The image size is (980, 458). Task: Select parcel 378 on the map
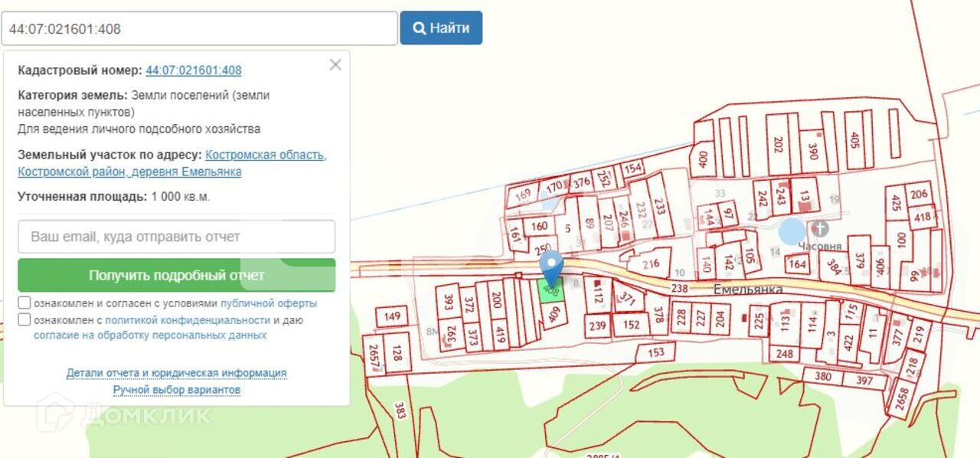(x=658, y=316)
